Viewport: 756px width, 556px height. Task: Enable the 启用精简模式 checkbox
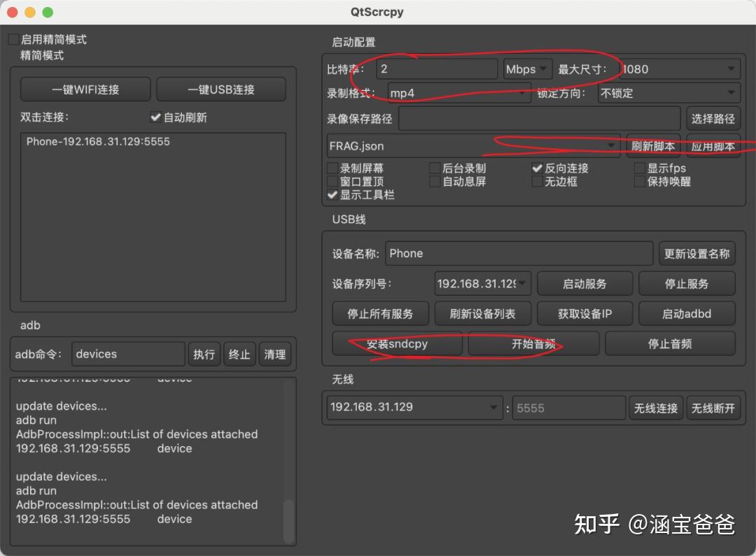pos(12,39)
